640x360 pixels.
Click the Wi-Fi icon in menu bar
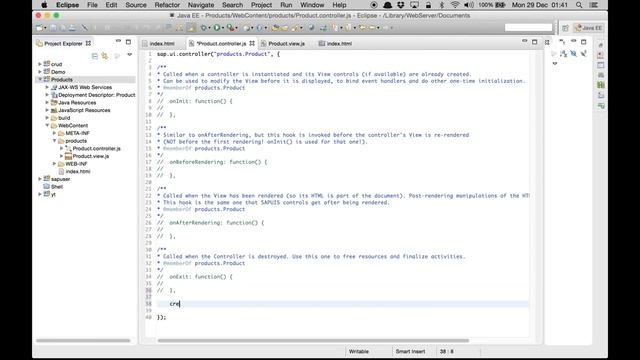[x=455, y=5]
